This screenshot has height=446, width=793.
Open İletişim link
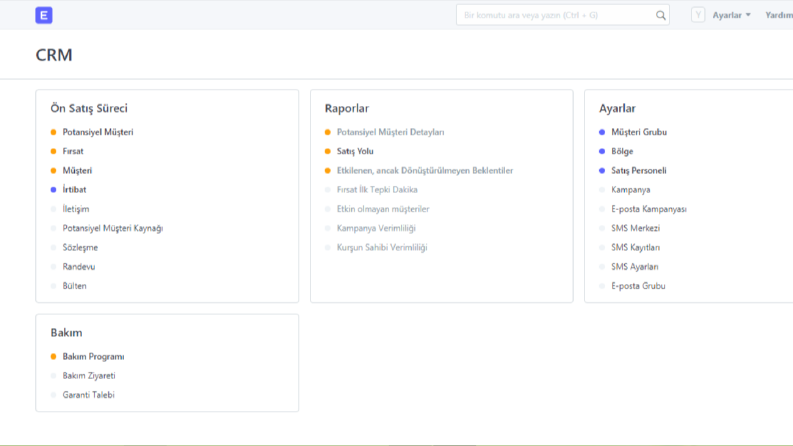[76, 209]
